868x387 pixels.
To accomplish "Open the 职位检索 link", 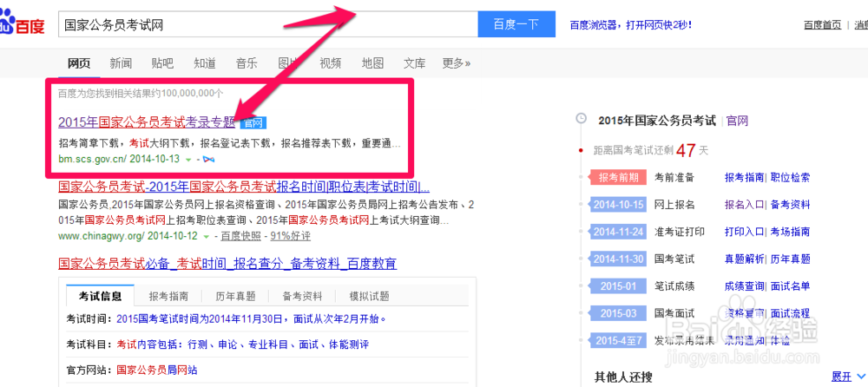I will click(x=790, y=177).
